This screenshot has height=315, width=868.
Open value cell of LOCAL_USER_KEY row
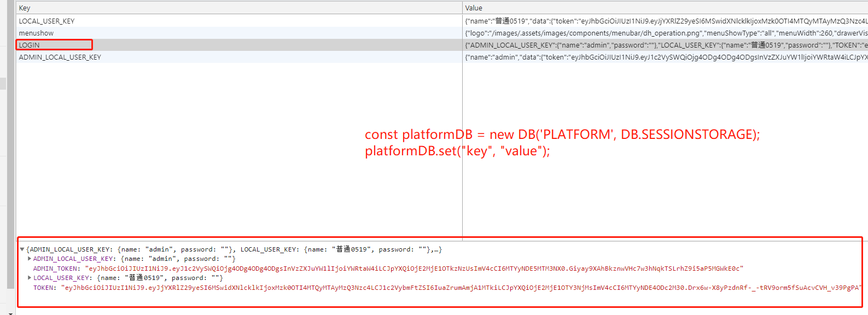click(665, 21)
